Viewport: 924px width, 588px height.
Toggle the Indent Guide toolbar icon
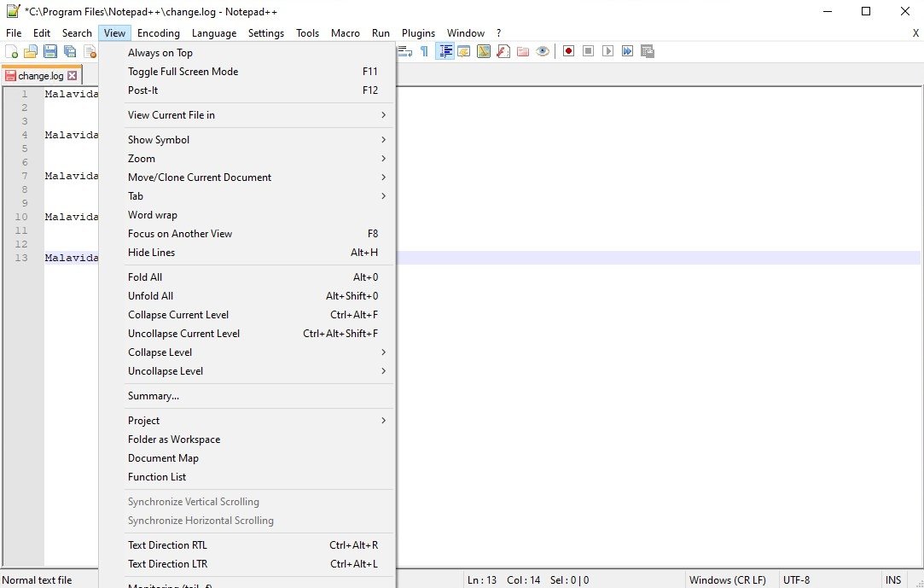[445, 52]
